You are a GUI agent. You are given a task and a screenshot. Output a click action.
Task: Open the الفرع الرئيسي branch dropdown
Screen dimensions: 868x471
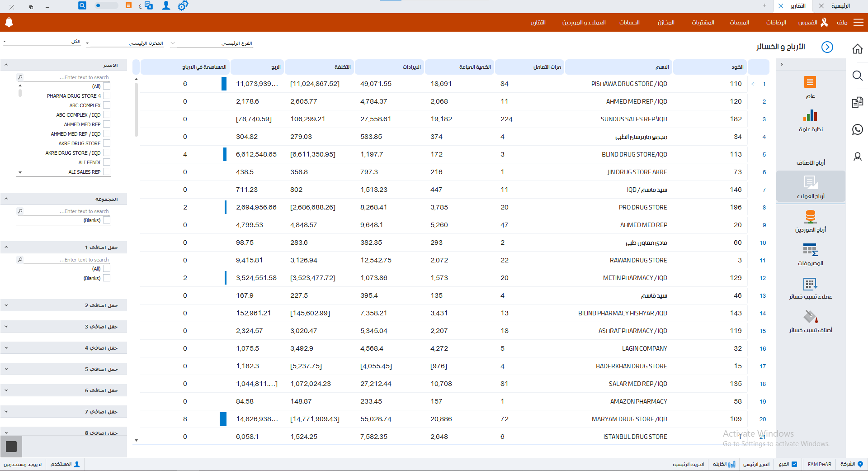[x=212, y=43]
